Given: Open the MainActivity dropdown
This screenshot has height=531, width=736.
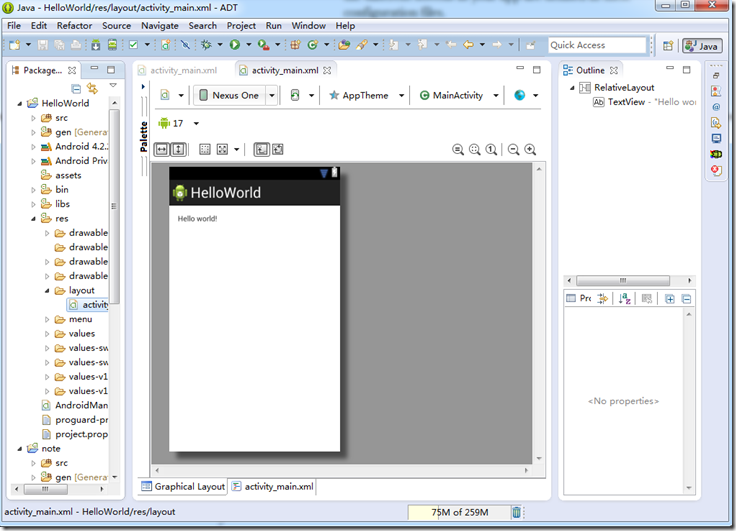Looking at the screenshot, I should point(496,95).
